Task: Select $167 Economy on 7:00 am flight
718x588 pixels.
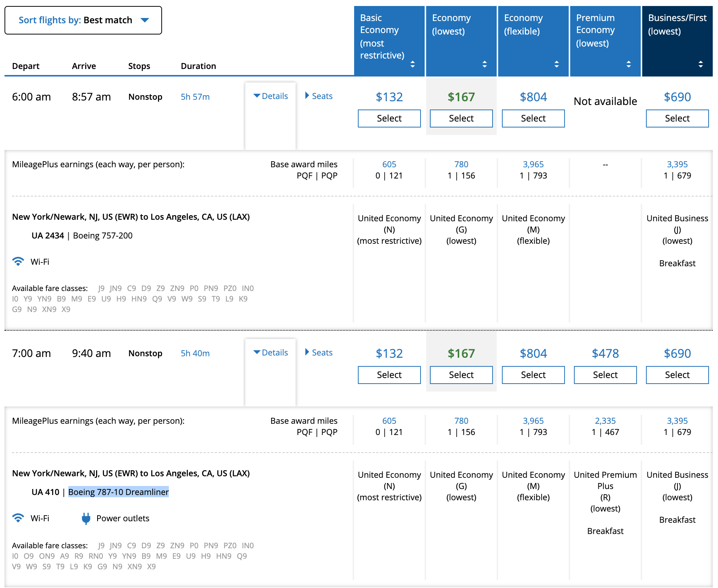Action: pos(461,375)
